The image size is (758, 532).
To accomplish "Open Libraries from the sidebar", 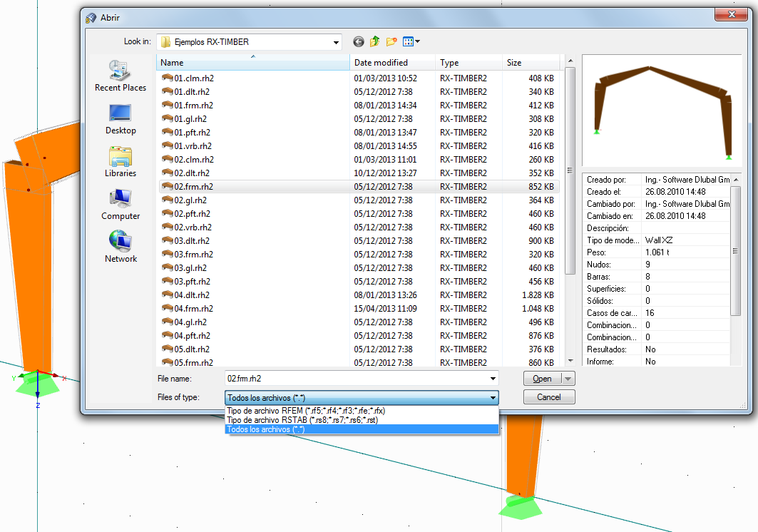I will (120, 157).
